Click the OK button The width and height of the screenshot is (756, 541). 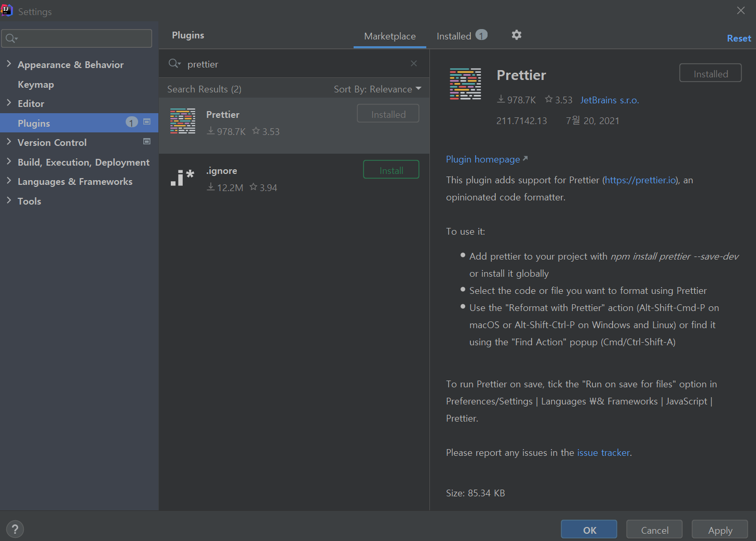(x=589, y=530)
